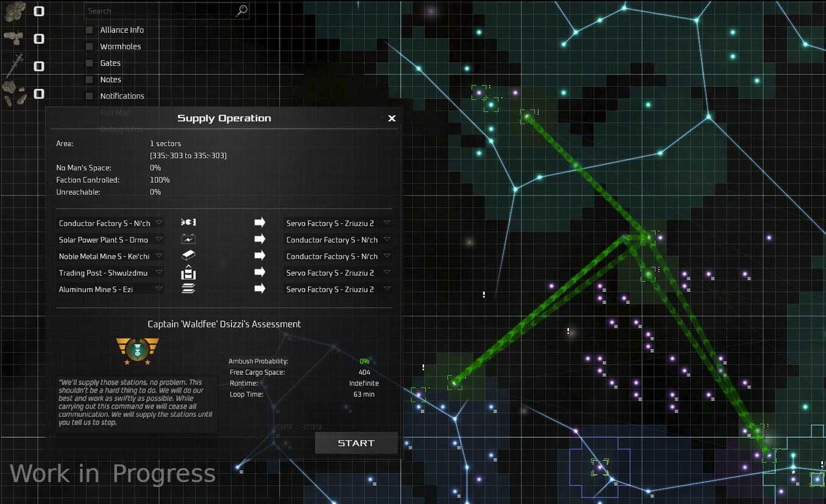Click the metal ingot icon beside Noble Metal Mine

pyautogui.click(x=188, y=256)
